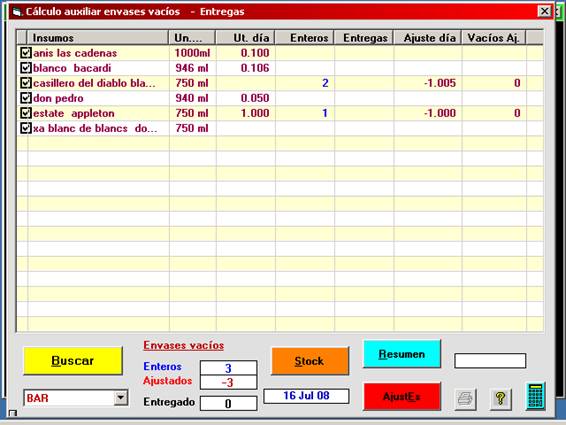Expand the BAR dropdown arrow

[x=121, y=398]
